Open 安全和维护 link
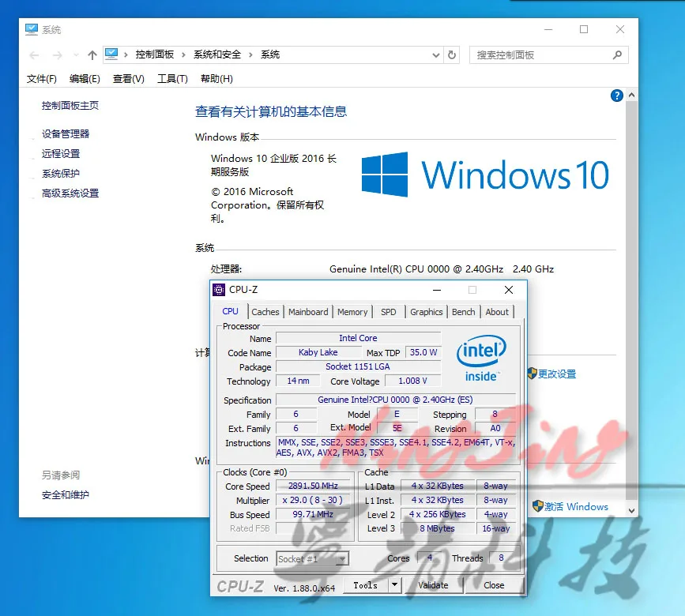Image resolution: width=685 pixels, height=616 pixels. pyautogui.click(x=66, y=494)
